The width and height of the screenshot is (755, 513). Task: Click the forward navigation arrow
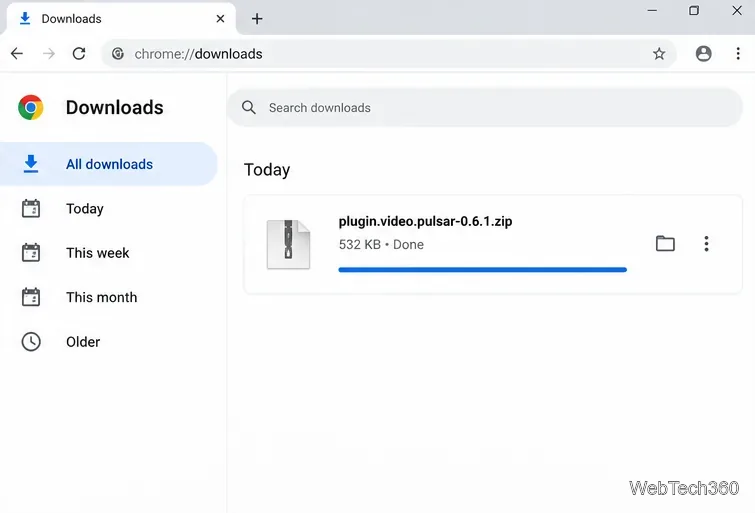pos(49,53)
